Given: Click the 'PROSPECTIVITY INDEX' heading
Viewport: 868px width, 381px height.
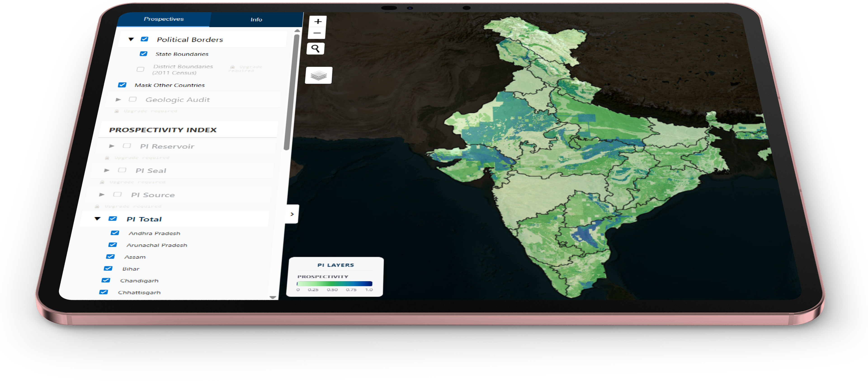Looking at the screenshot, I should pos(163,130).
